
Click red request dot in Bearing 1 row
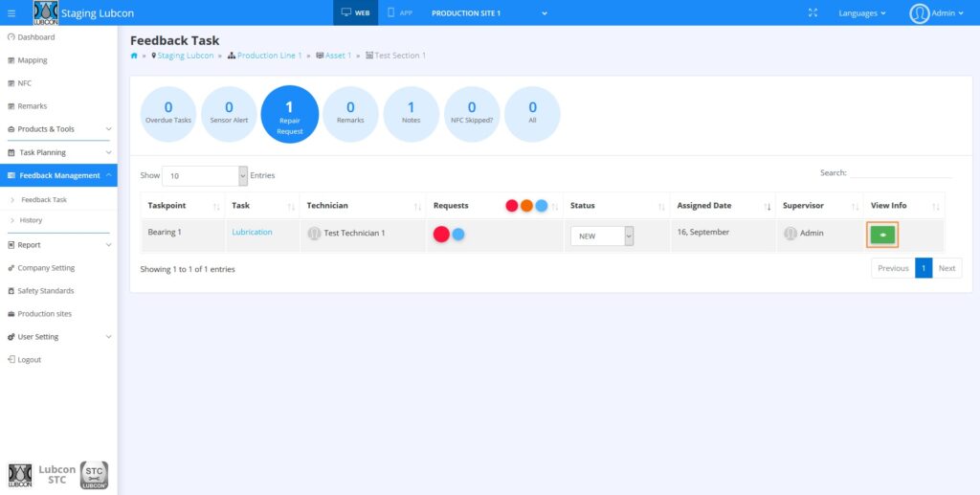point(442,235)
